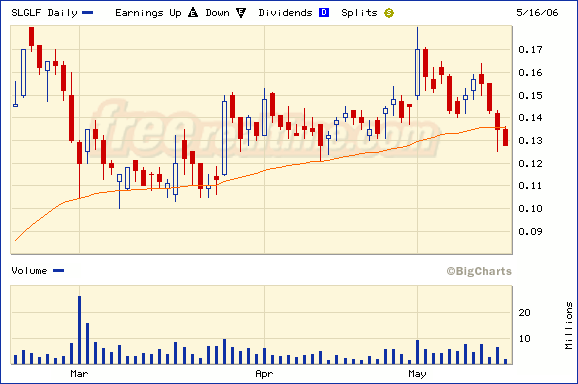
Task: Click the 0.09 price axis label
Action: click(x=530, y=231)
